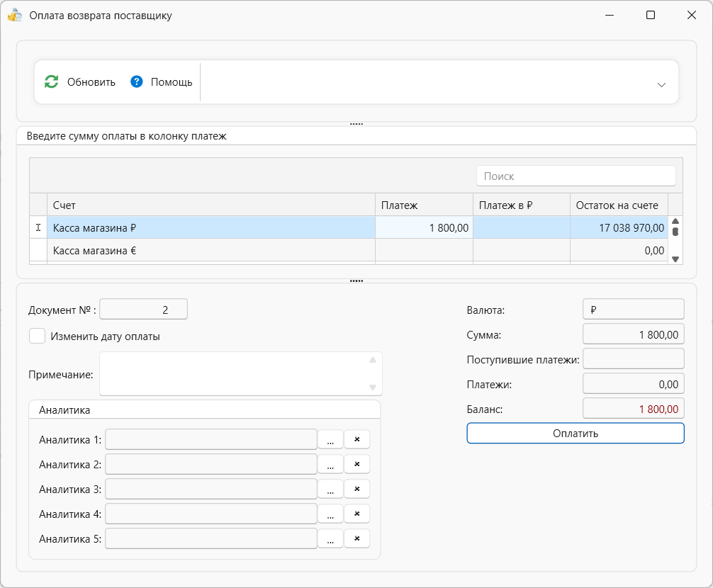This screenshot has width=713, height=588.
Task: Click the green Обновить refresh icon
Action: (51, 81)
